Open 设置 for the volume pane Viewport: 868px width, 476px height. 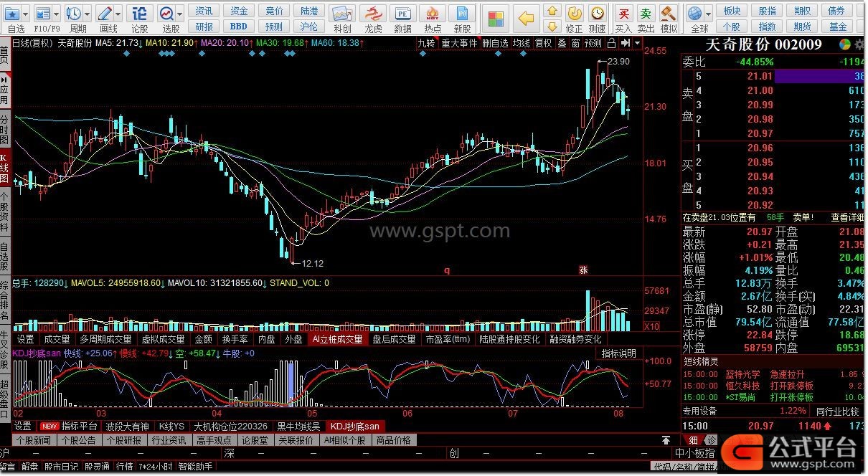[x=26, y=339]
